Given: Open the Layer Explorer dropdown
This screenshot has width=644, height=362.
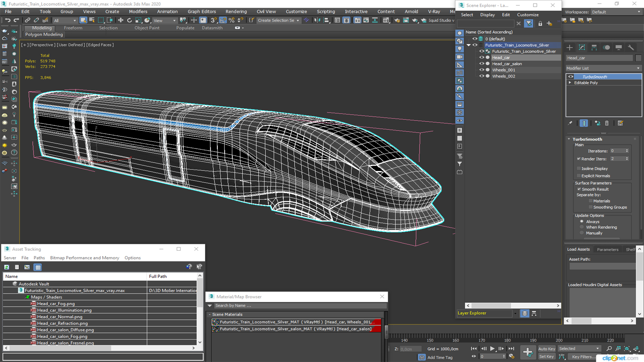Looking at the screenshot, I should tap(515, 313).
